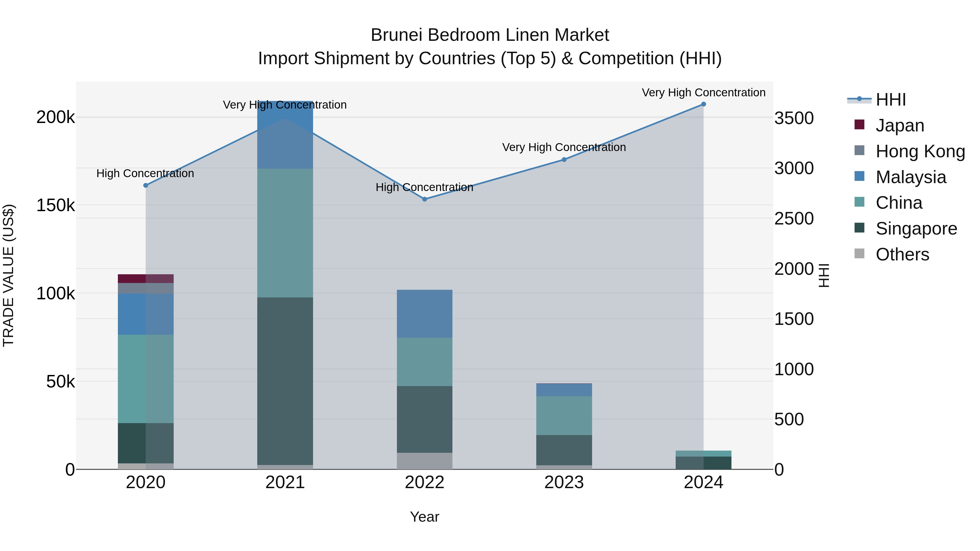The image size is (980, 551).
Task: Click the 2022 'High Concentration' annotation
Action: (425, 187)
